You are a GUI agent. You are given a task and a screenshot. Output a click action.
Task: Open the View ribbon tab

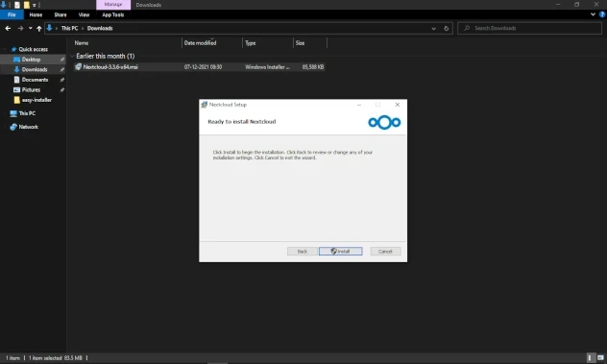tap(84, 14)
